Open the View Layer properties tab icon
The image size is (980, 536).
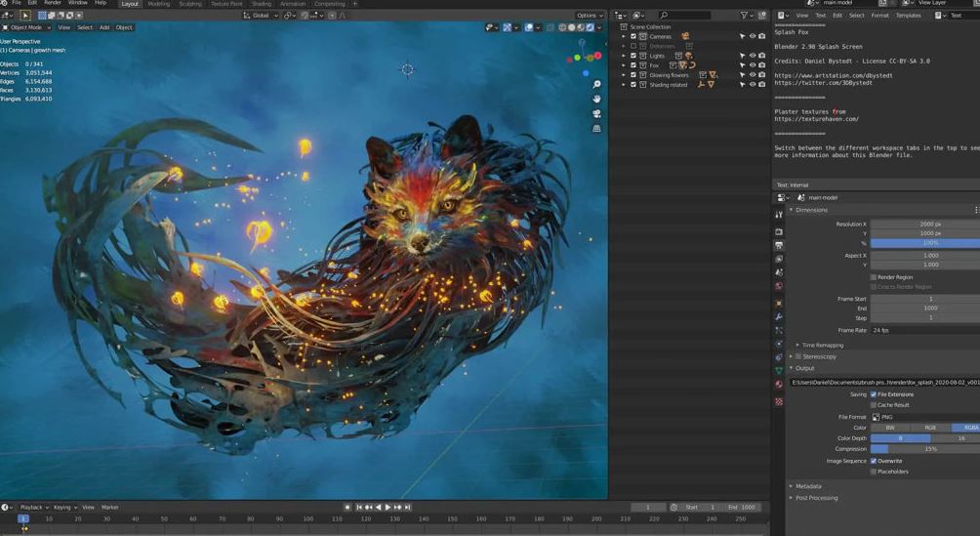(x=779, y=259)
